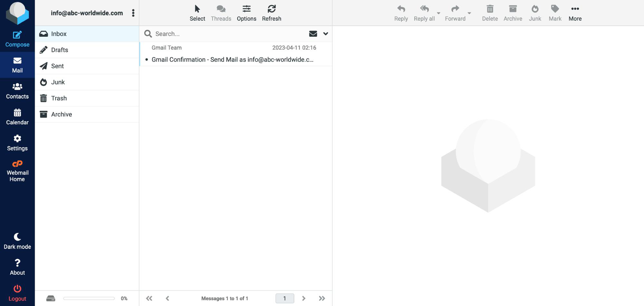Switch to the Sent folder
Viewport: 644px width, 306px height.
[x=57, y=66]
